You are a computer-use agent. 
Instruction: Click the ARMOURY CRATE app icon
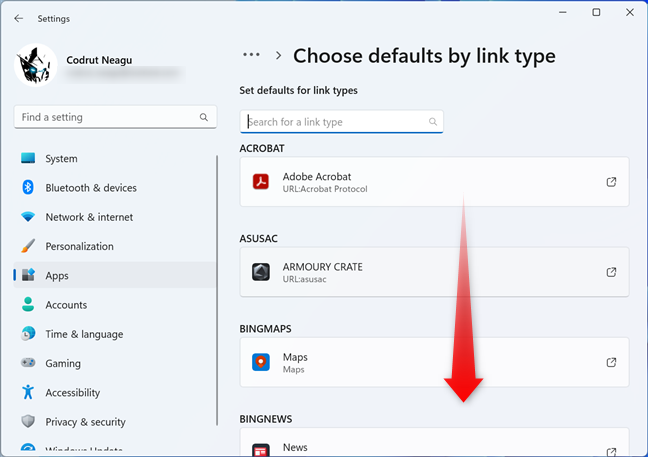point(261,272)
